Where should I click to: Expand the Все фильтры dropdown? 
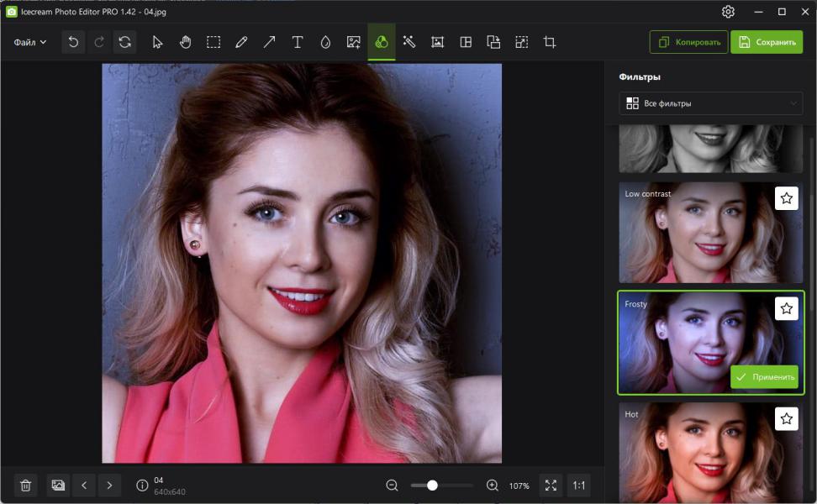(711, 103)
